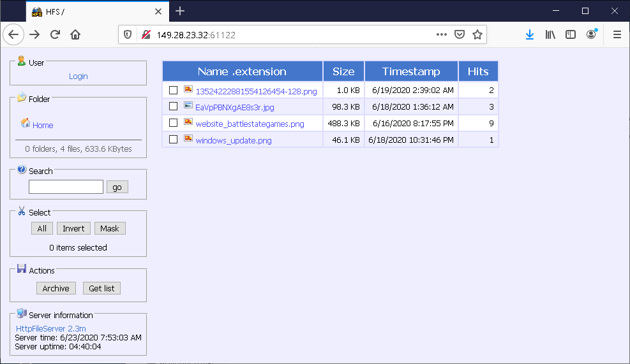Open the Firefox account profile icon
The image size is (630, 364).
(x=592, y=35)
